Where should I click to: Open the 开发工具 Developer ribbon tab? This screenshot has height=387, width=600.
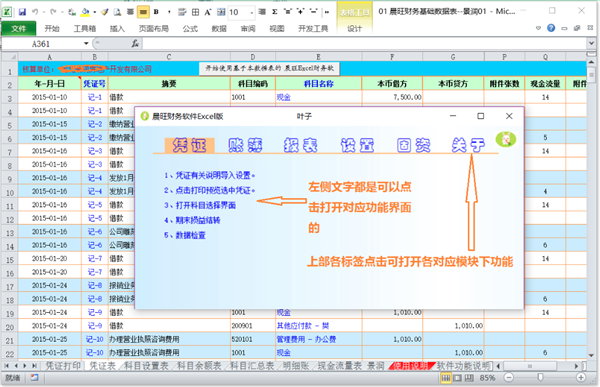coord(313,28)
